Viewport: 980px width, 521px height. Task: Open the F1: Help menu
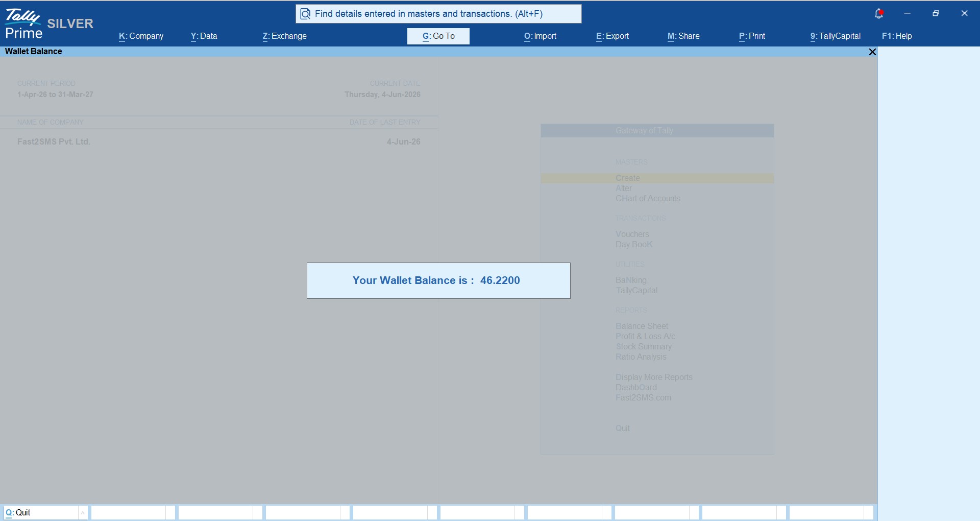pos(897,36)
